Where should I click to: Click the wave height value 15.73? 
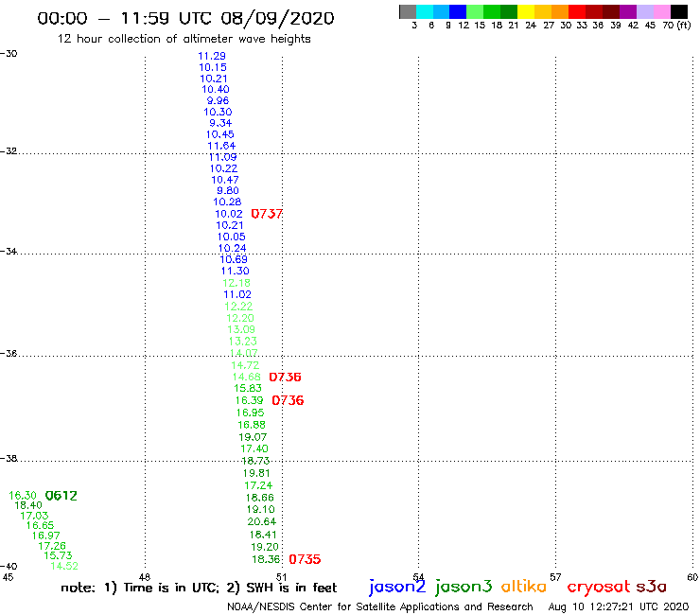(x=58, y=556)
